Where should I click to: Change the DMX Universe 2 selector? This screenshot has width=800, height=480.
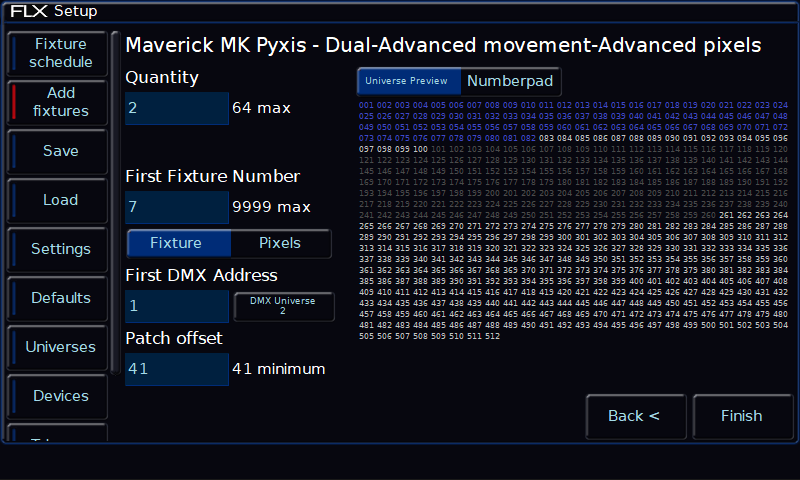point(284,306)
